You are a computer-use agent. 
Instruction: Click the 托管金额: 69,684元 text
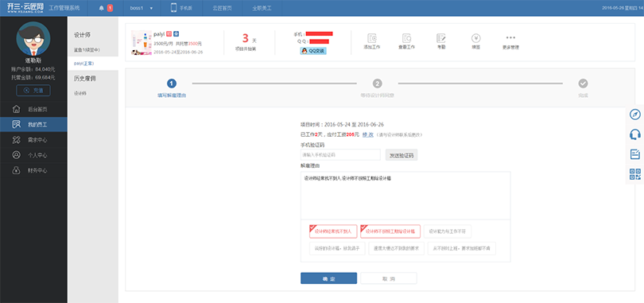(33, 77)
